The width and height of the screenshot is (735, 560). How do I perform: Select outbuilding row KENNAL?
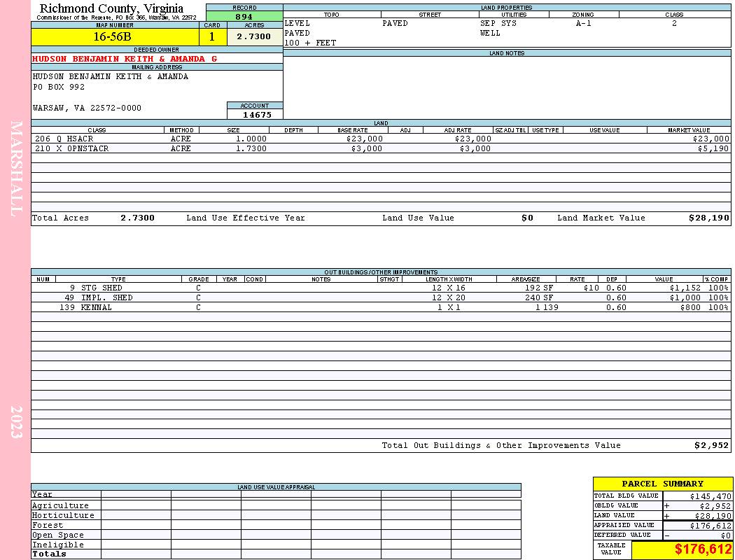[x=381, y=308]
